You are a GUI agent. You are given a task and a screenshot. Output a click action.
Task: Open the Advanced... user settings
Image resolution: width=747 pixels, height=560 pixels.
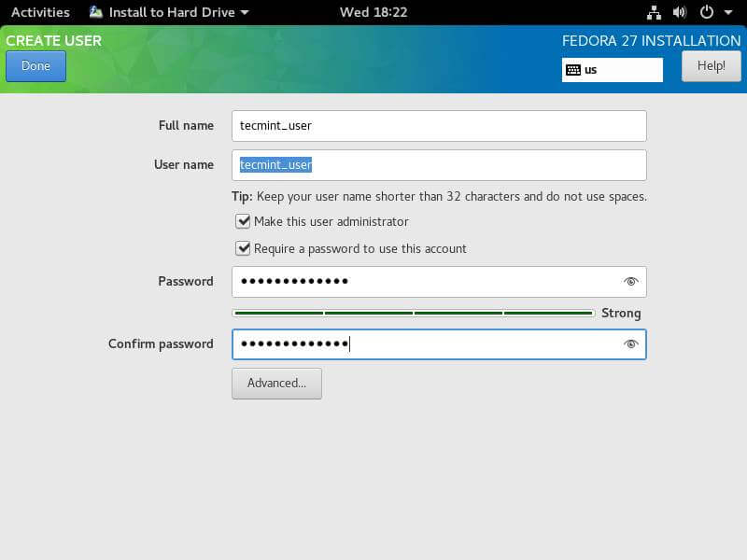(276, 384)
